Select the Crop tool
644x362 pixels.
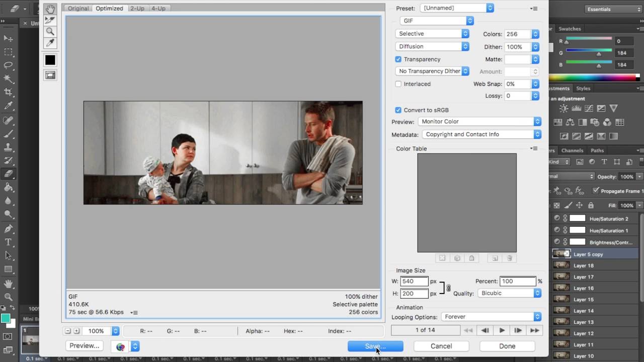[8, 93]
